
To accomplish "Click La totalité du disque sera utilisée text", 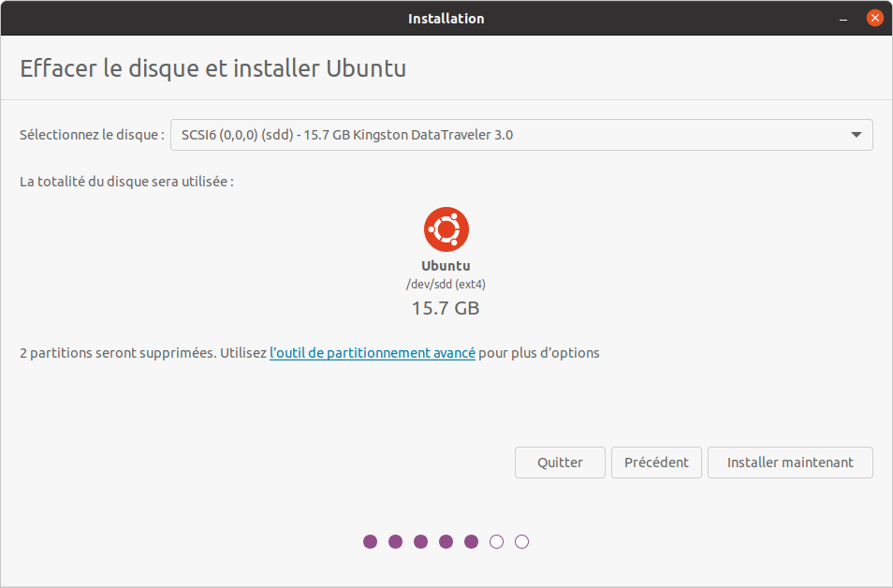I will [x=126, y=182].
